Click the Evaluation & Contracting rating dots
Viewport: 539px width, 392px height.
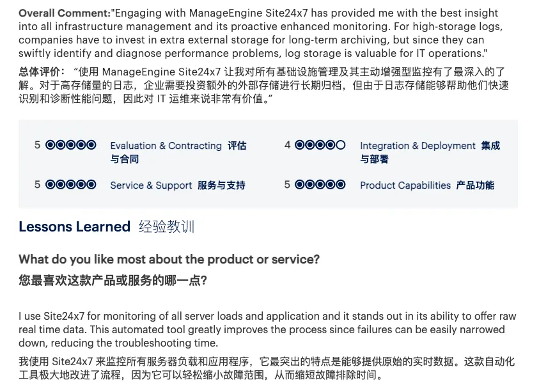point(71,145)
